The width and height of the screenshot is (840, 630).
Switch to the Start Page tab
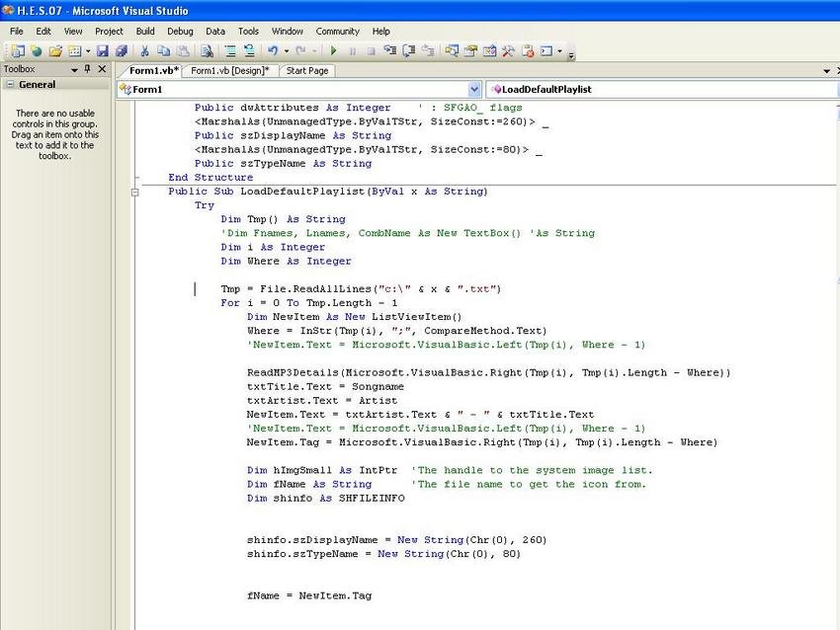tap(307, 71)
